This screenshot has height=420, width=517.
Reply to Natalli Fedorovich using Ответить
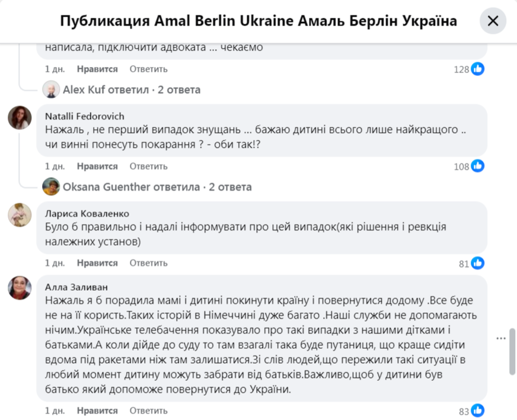148,166
